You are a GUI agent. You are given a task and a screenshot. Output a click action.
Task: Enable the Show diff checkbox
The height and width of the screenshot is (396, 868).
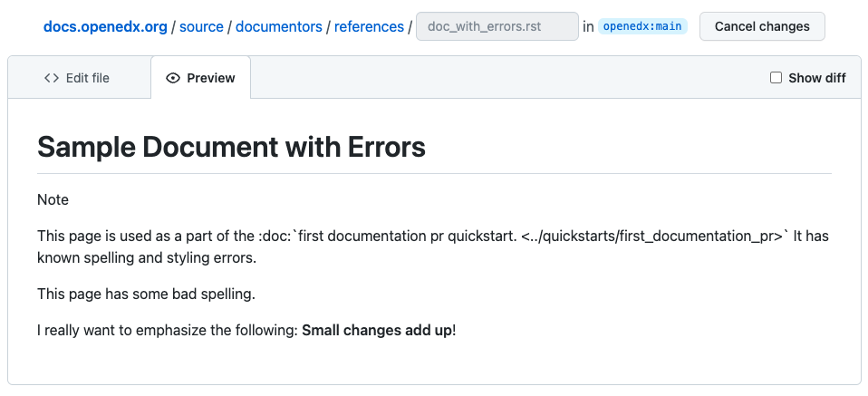point(776,78)
